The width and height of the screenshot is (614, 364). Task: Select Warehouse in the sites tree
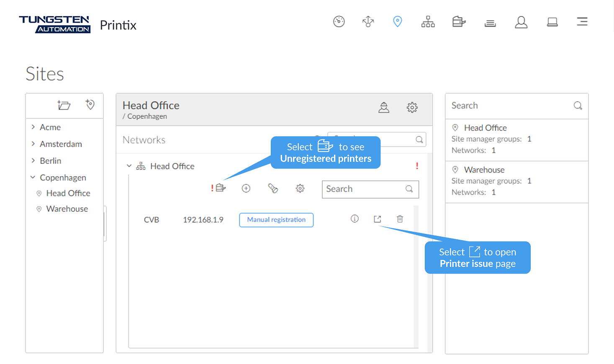click(67, 209)
